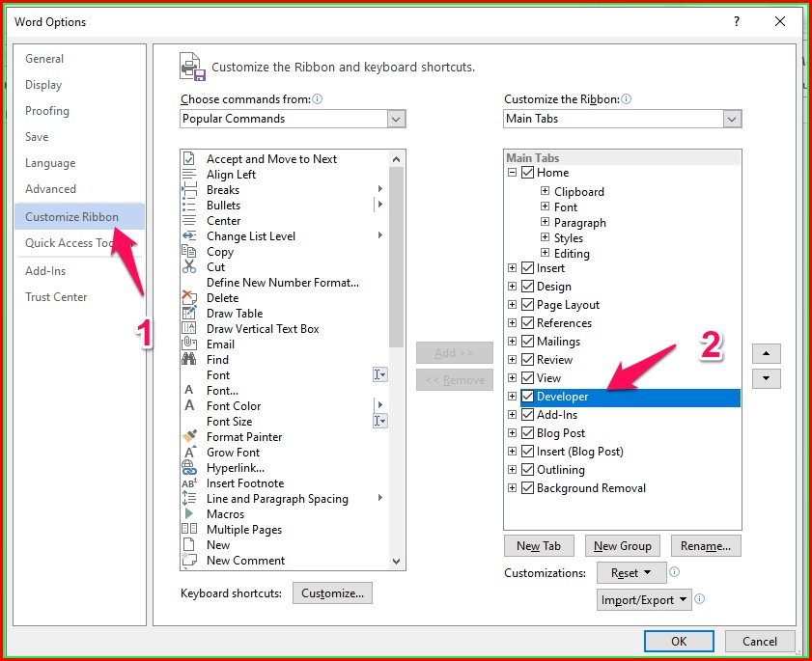Click the info icon beside Customize the Ribbon
812x661 pixels.
click(626, 98)
